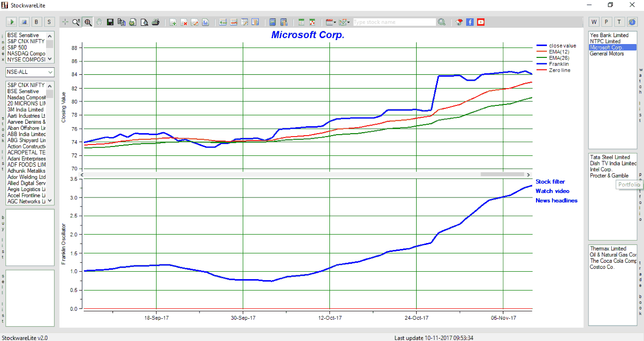The width and height of the screenshot is (644, 341).
Task: Click the PDF export icon
Action: point(312,22)
